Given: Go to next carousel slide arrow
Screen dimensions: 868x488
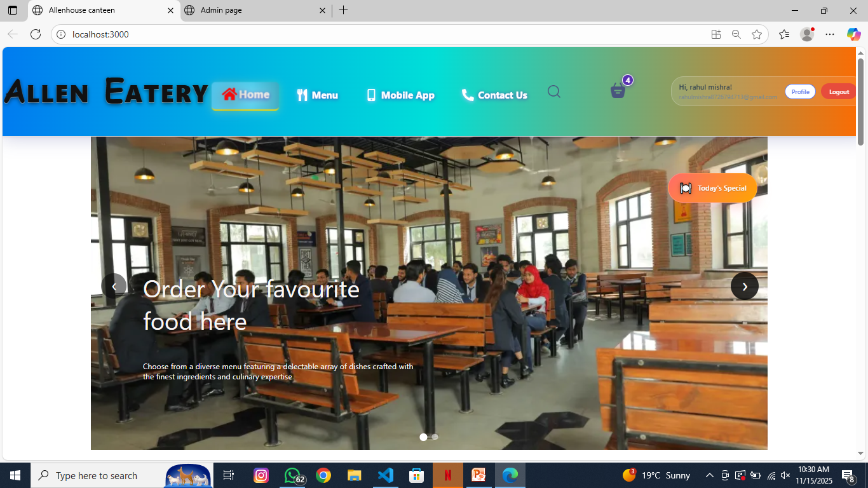Looking at the screenshot, I should pyautogui.click(x=744, y=286).
